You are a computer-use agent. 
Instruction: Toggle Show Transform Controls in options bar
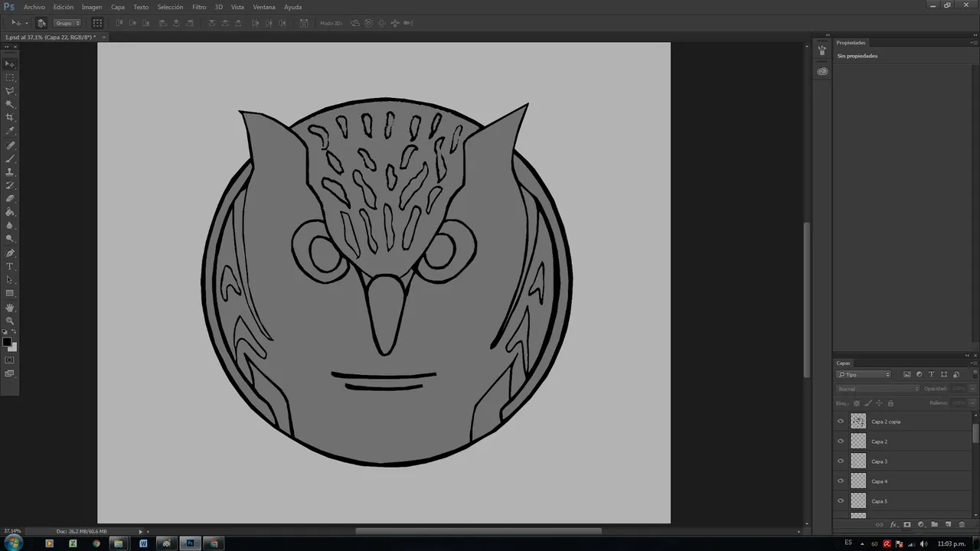(x=97, y=23)
